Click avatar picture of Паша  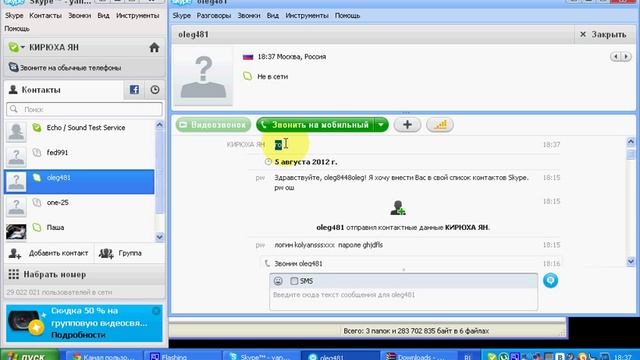tap(16, 231)
